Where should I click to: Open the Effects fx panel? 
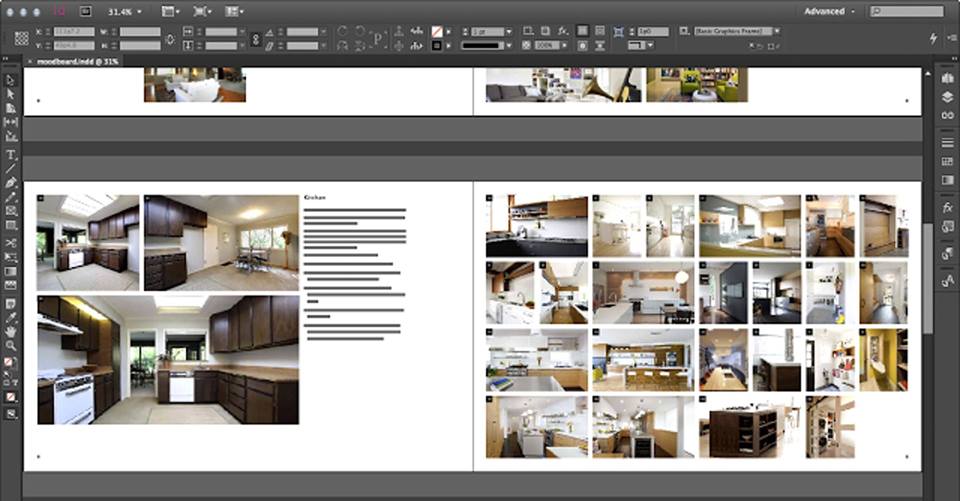click(947, 207)
